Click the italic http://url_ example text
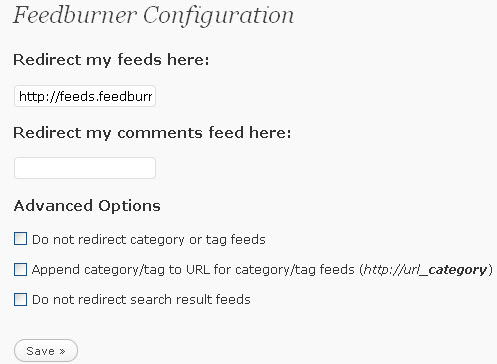This screenshot has width=497, height=364. tap(396, 270)
